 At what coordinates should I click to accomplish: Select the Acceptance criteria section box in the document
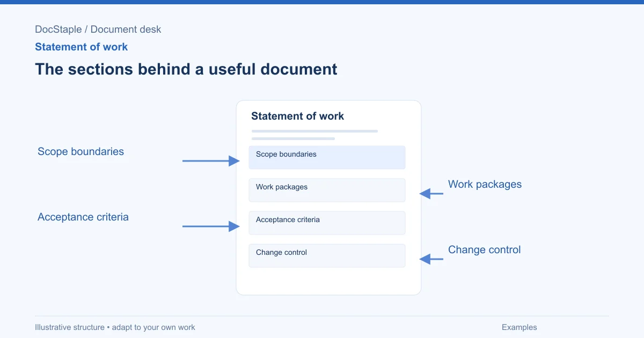327,223
